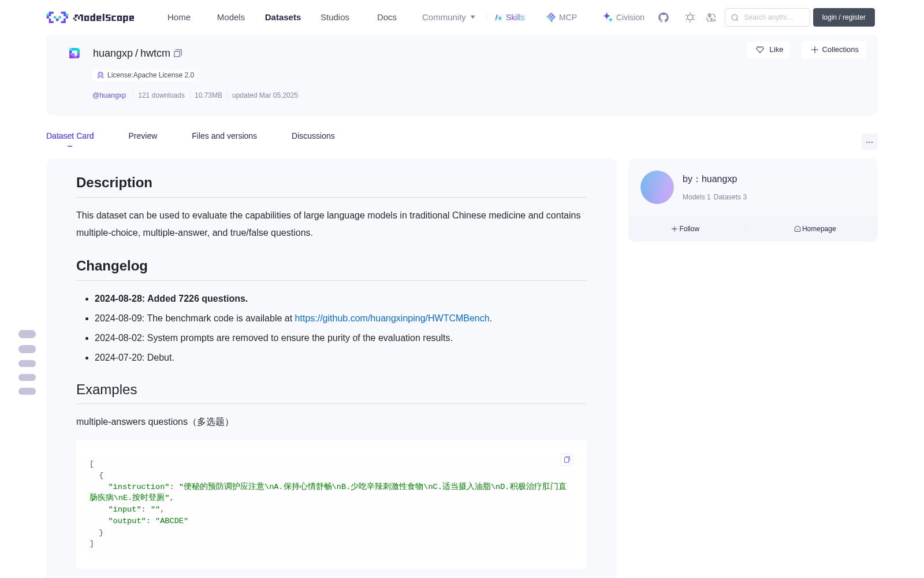Screen dimensions: 924x578
Task: Copy the dataset name huangxp/hwtcm
Action: pyautogui.click(x=178, y=53)
